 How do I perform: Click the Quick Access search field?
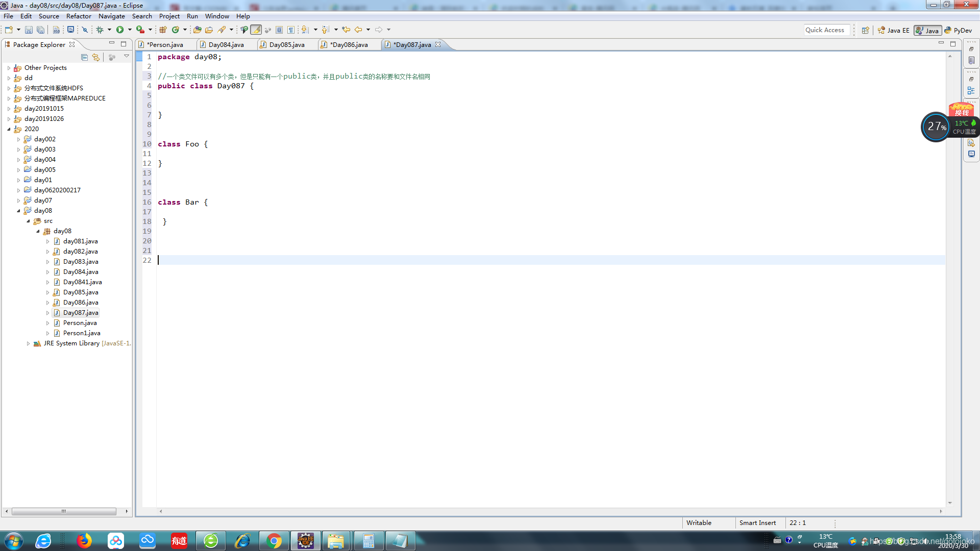tap(826, 30)
